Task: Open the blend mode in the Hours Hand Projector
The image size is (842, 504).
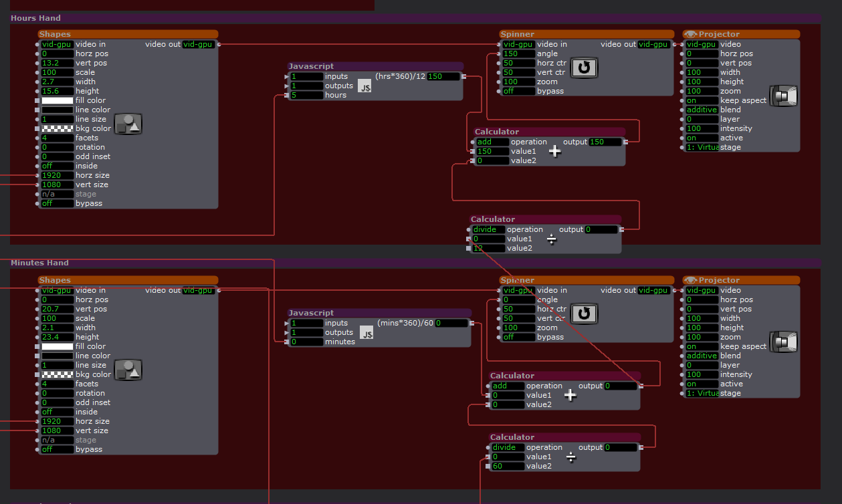Action: (702, 110)
